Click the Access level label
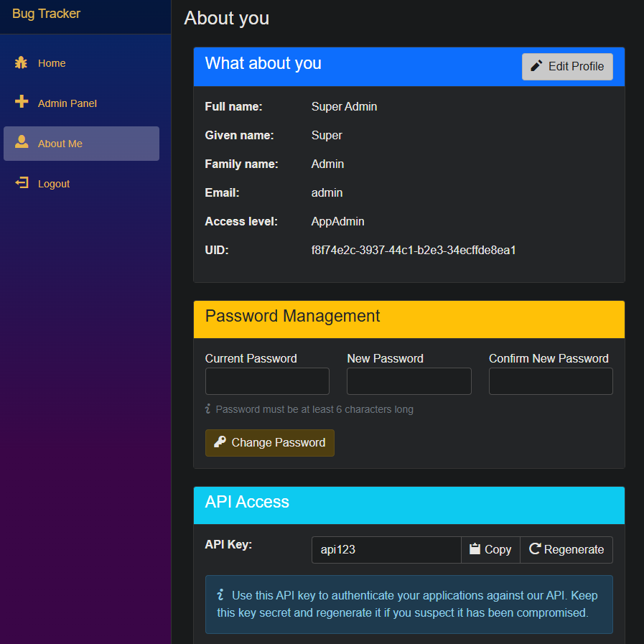644x644 pixels. click(241, 221)
